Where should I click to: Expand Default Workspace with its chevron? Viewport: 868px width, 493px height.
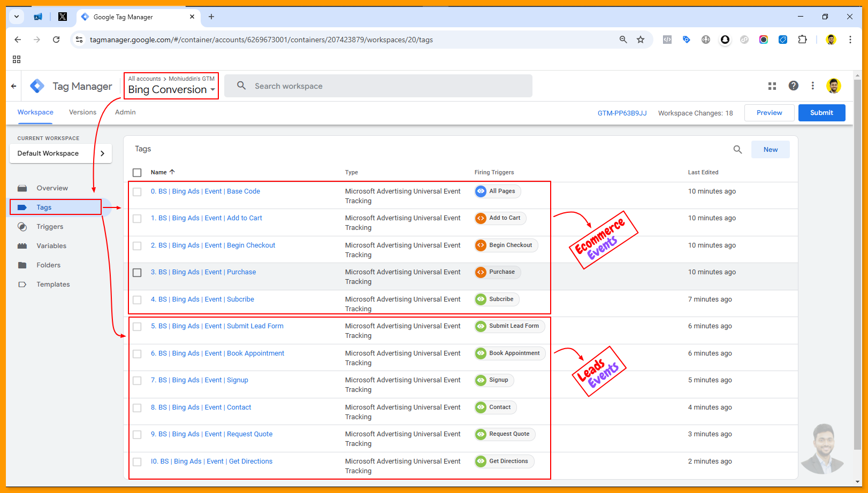[x=102, y=153]
